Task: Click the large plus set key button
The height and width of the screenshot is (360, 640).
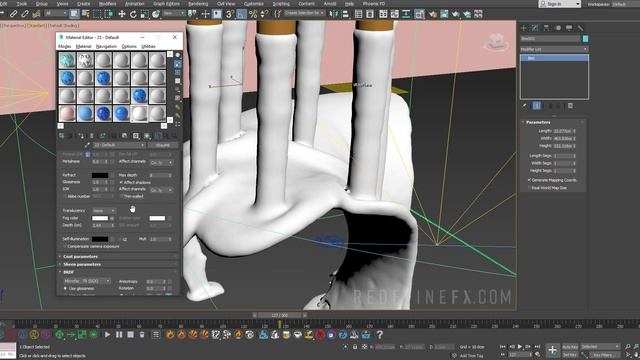Action: [552, 350]
